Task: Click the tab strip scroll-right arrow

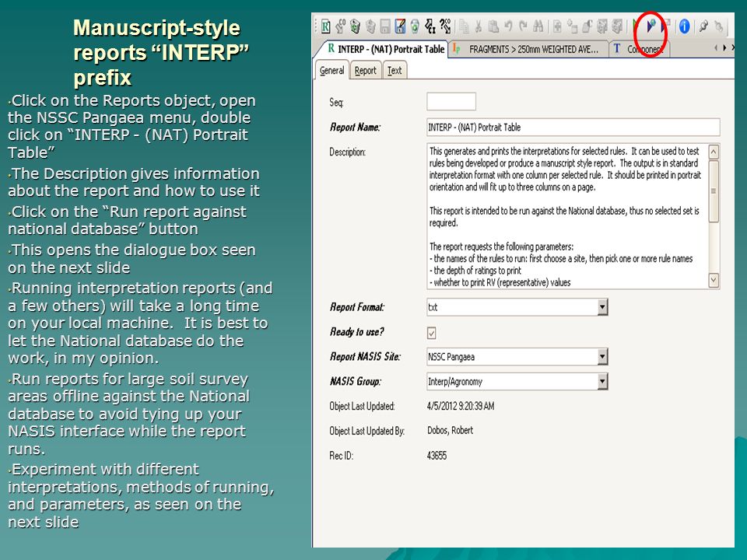Action: [724, 47]
